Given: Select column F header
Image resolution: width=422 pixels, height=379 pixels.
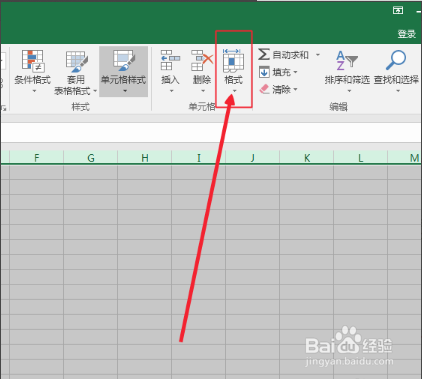Looking at the screenshot, I should click(x=37, y=157).
